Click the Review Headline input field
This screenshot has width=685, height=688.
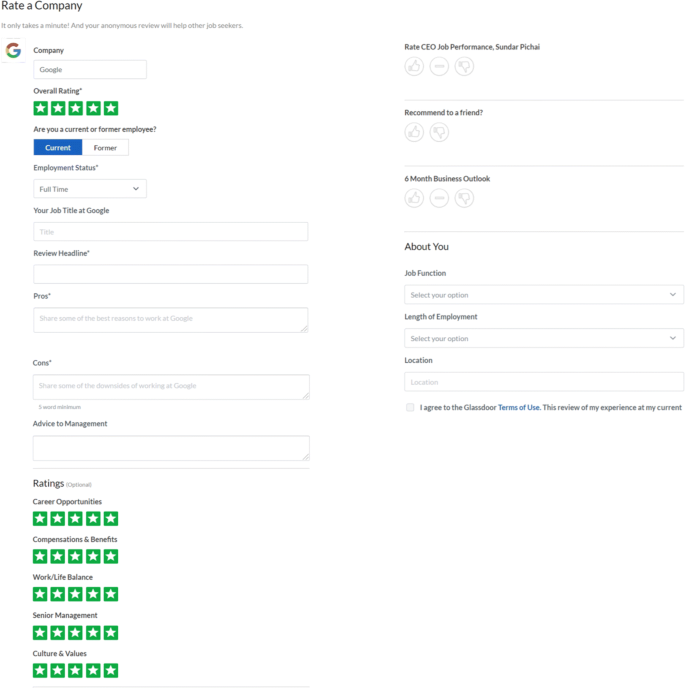point(171,274)
